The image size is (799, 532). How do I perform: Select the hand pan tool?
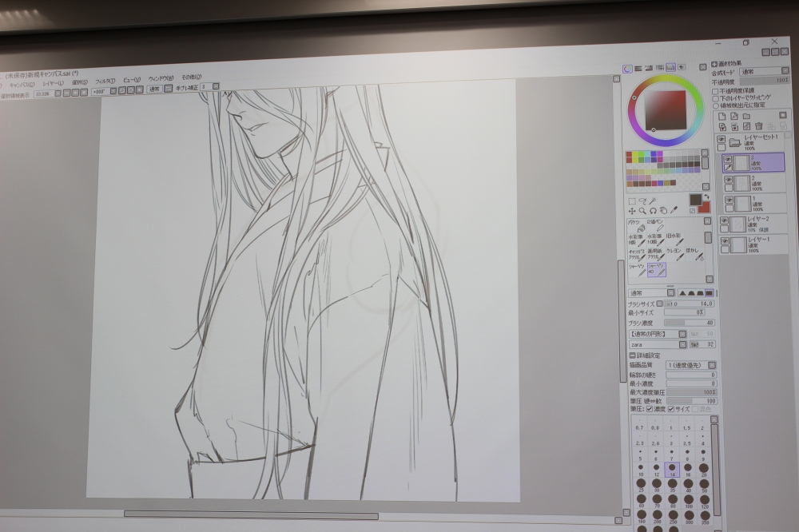pyautogui.click(x=663, y=210)
